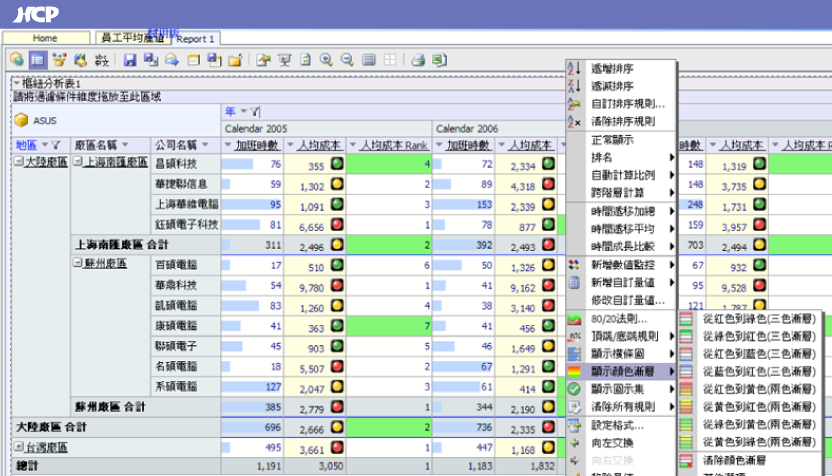Click the Save As icon with two disks
The width and height of the screenshot is (832, 476).
pyautogui.click(x=151, y=59)
